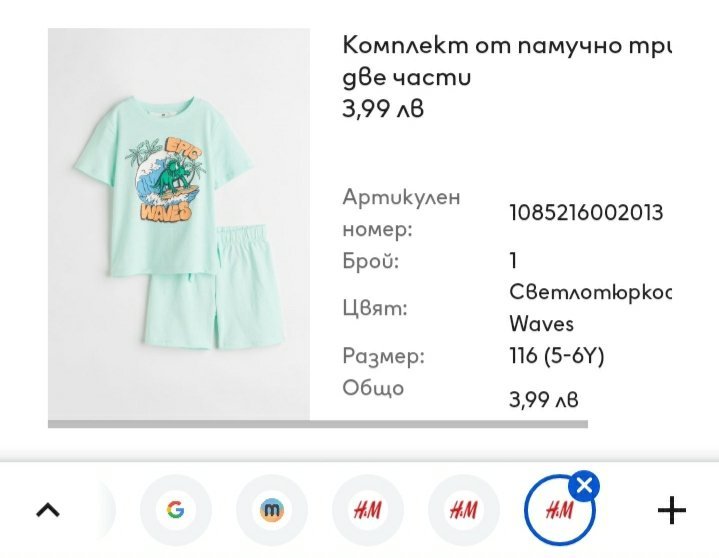The width and height of the screenshot is (719, 558).
Task: Click article number 1085216002013
Action: pos(586,213)
